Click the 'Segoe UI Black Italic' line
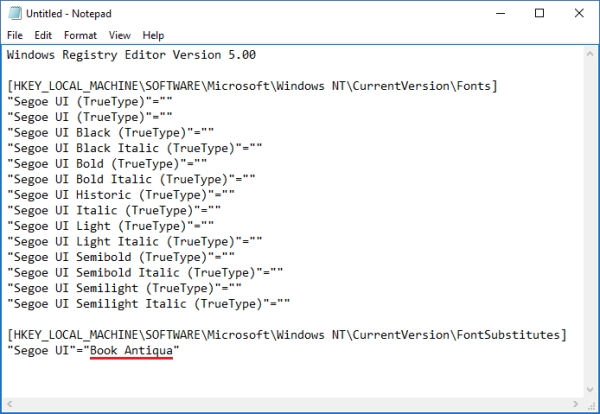The image size is (600, 414). click(135, 148)
